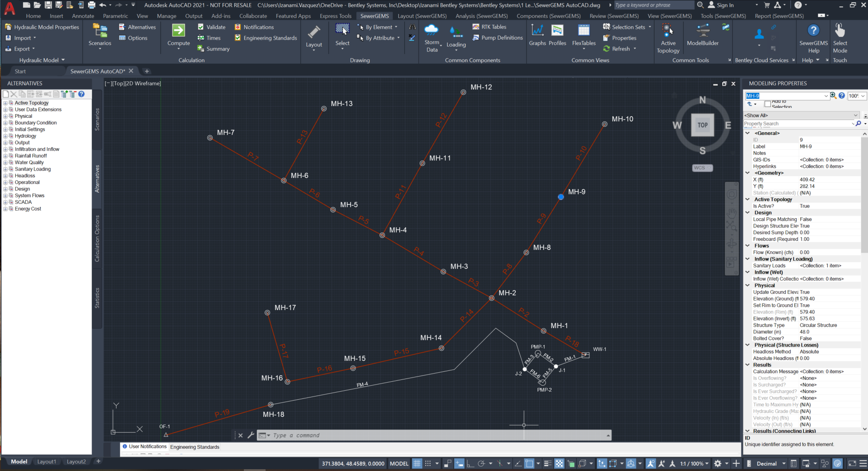868x471 pixels.
Task: Switch to Engineering Standards tab
Action: tap(195, 447)
